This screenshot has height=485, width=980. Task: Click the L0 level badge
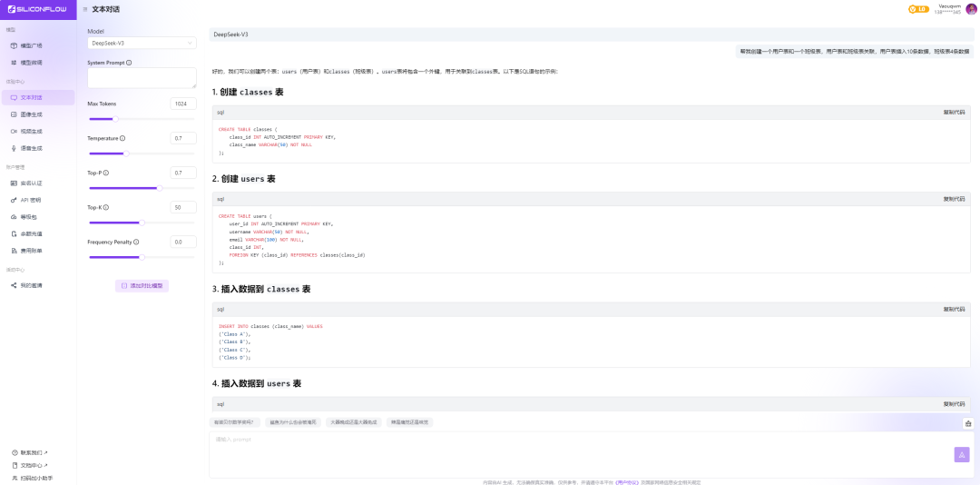point(918,9)
